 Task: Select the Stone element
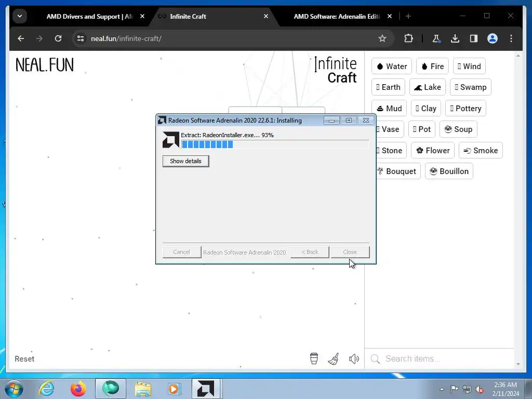coord(392,150)
